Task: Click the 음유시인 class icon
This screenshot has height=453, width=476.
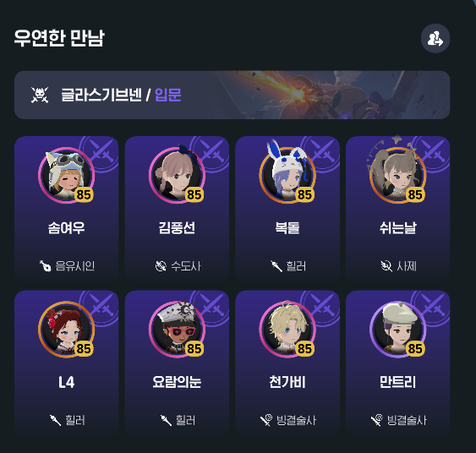Action: click(x=46, y=266)
